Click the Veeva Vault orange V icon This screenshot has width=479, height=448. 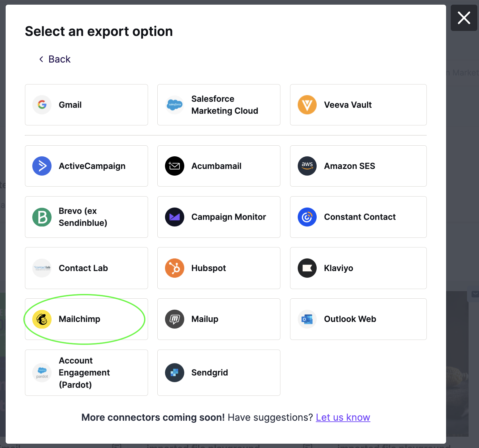tap(307, 105)
